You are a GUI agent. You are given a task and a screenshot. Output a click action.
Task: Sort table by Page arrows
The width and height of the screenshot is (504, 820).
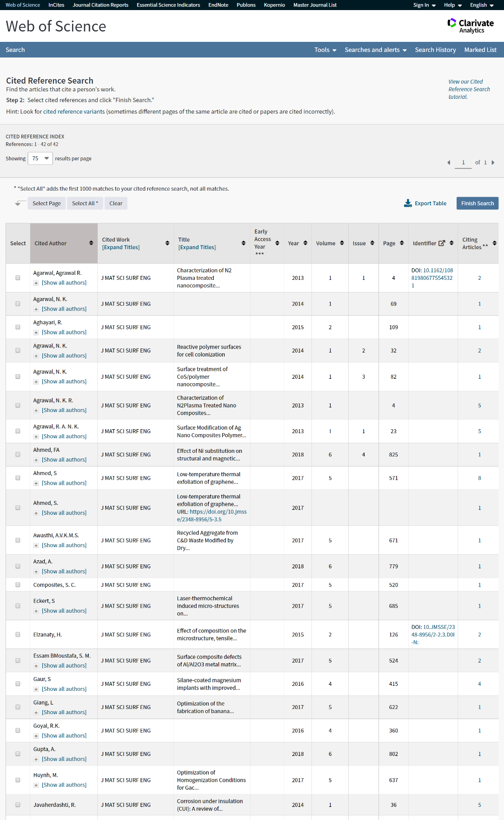(402, 243)
